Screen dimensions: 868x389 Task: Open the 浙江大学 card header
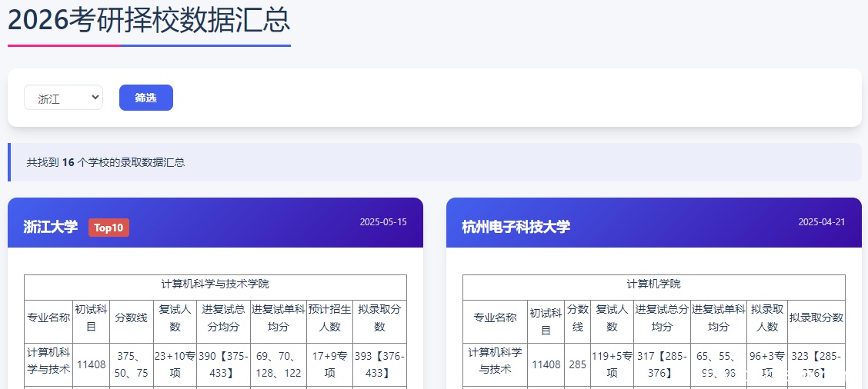[215, 222]
